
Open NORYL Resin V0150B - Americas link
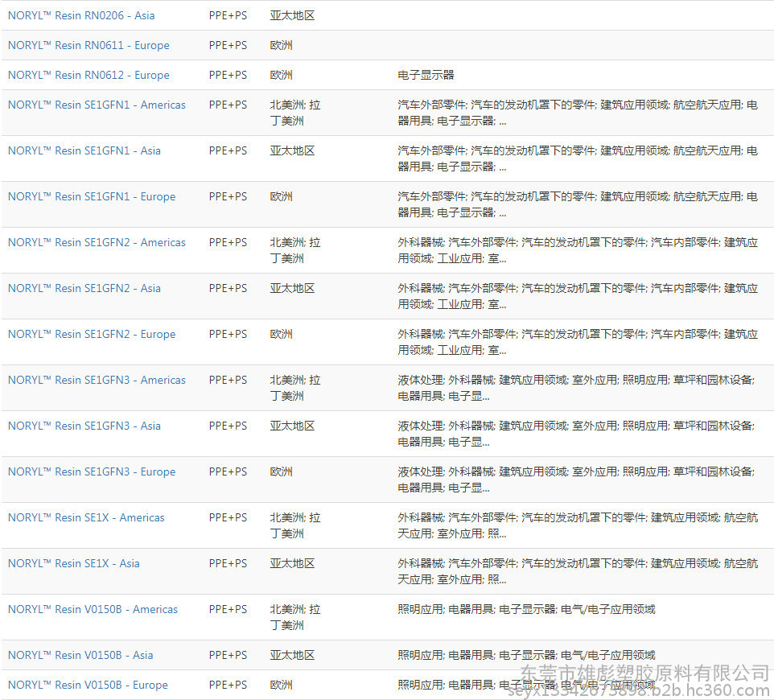(x=93, y=610)
